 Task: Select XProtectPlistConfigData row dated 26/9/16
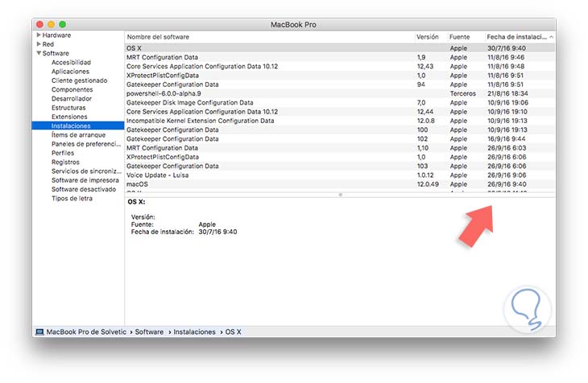click(340, 157)
